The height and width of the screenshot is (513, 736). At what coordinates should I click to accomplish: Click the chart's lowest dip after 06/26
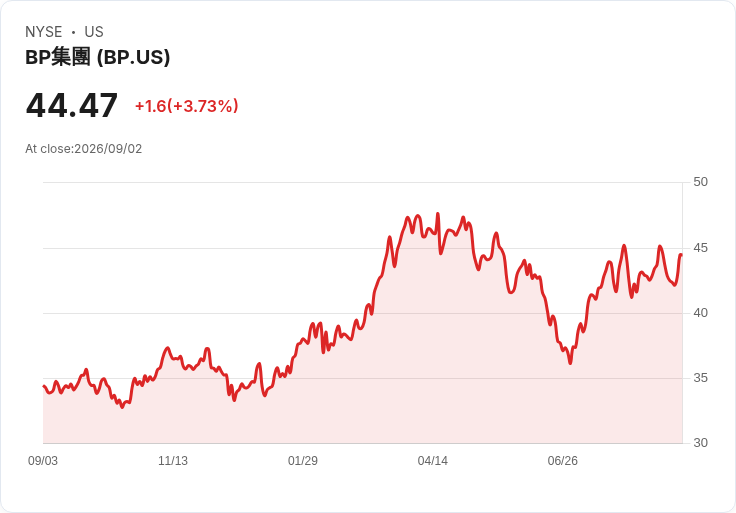(x=570, y=363)
